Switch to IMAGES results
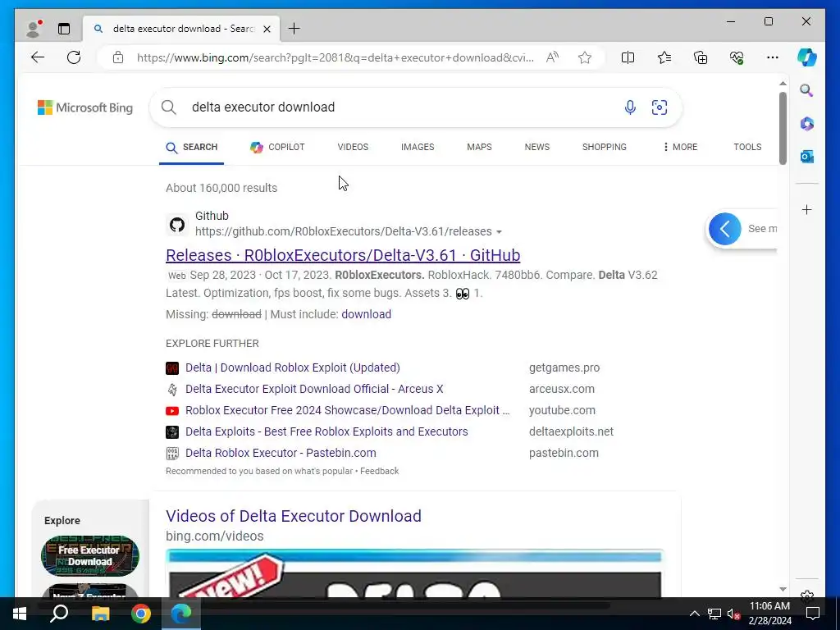Screen dimensions: 840x630 418,148
